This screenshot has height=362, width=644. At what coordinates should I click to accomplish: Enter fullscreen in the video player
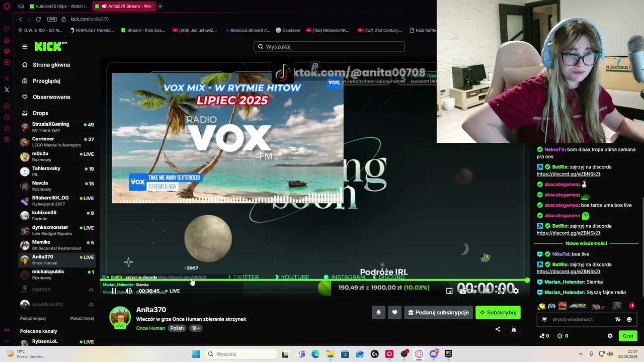coord(501,291)
